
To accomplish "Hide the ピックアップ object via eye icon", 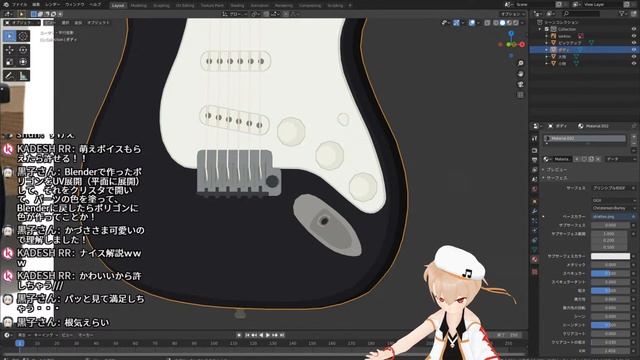I will tap(634, 43).
